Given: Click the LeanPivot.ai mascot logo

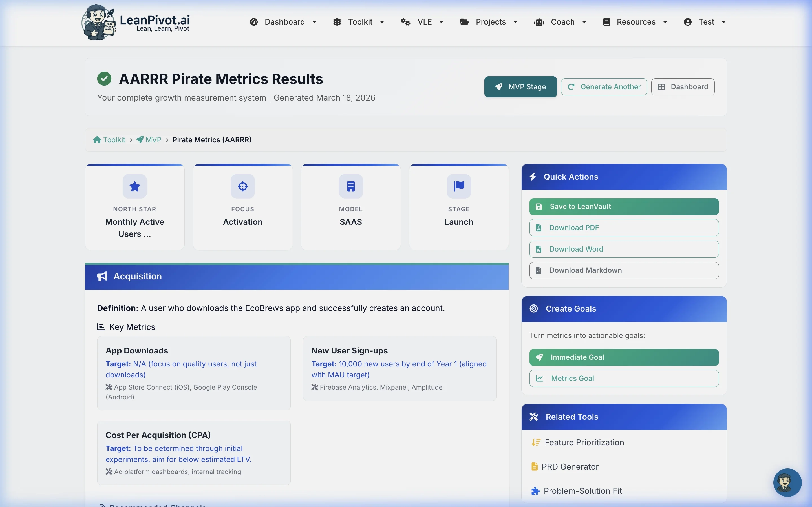Looking at the screenshot, I should pos(99,22).
